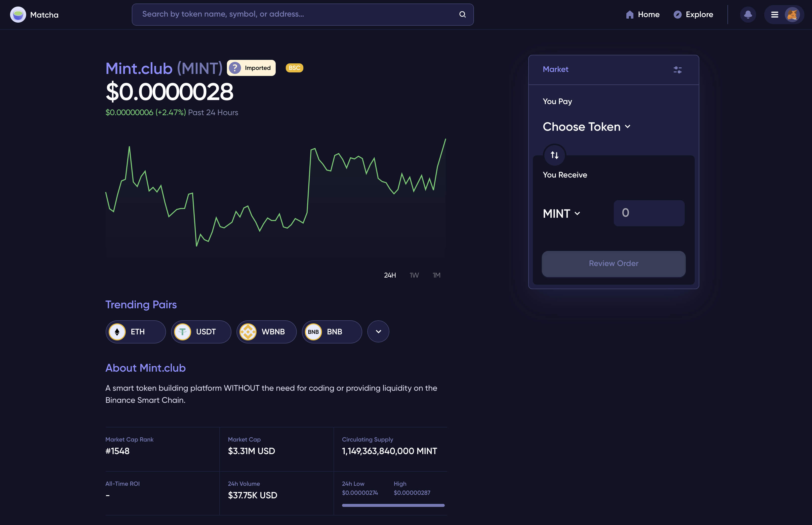This screenshot has height=525, width=812.
Task: Click the $0.0000028 price
Action: coord(170,92)
